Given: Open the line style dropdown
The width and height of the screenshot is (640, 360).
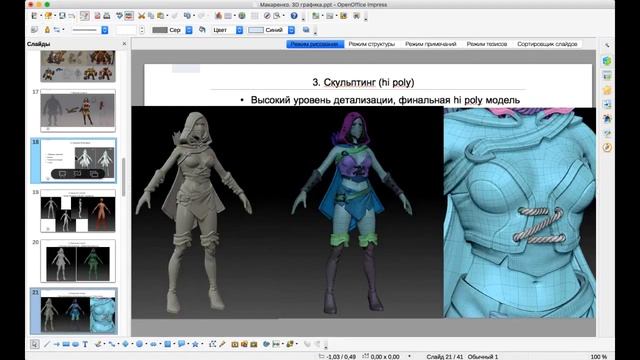Looking at the screenshot, I should click(x=104, y=30).
